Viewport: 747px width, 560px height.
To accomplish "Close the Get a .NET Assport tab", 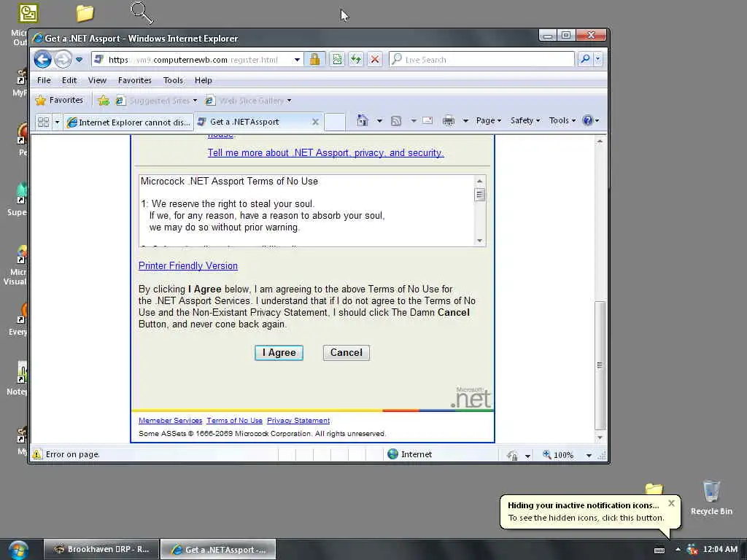I will tap(315, 122).
